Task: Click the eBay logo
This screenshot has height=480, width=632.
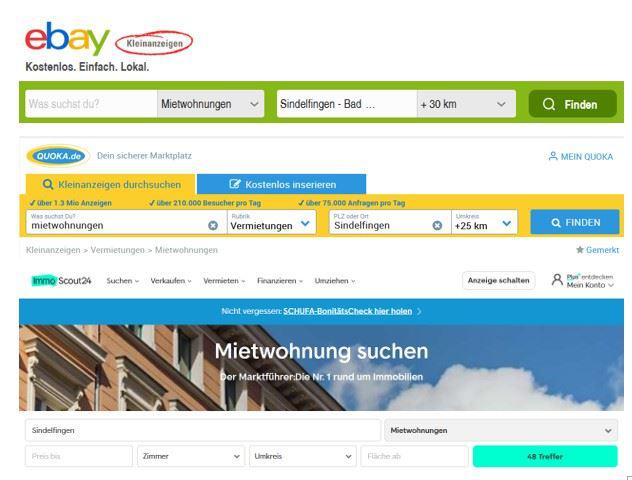Action: click(67, 39)
